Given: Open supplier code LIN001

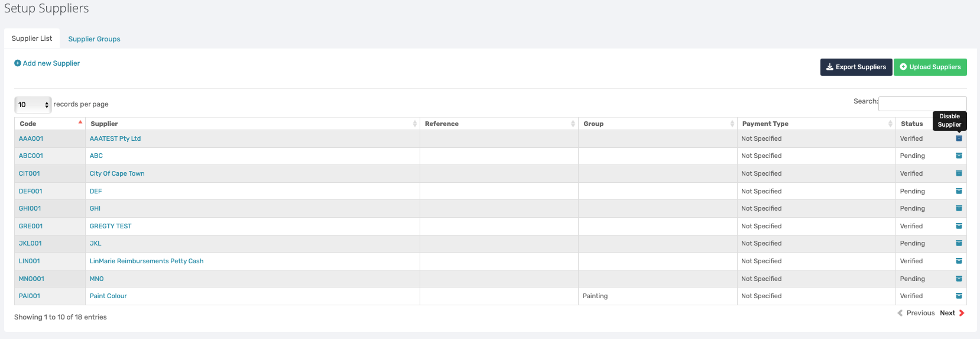Looking at the screenshot, I should coord(30,261).
